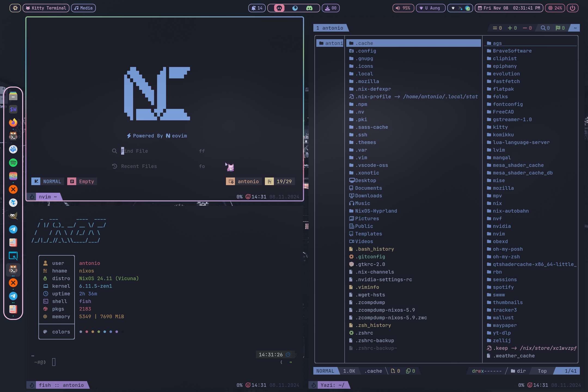Screen dimensions: 588x392
Task: Toggle the U Aung wifi network widget
Action: click(430, 8)
